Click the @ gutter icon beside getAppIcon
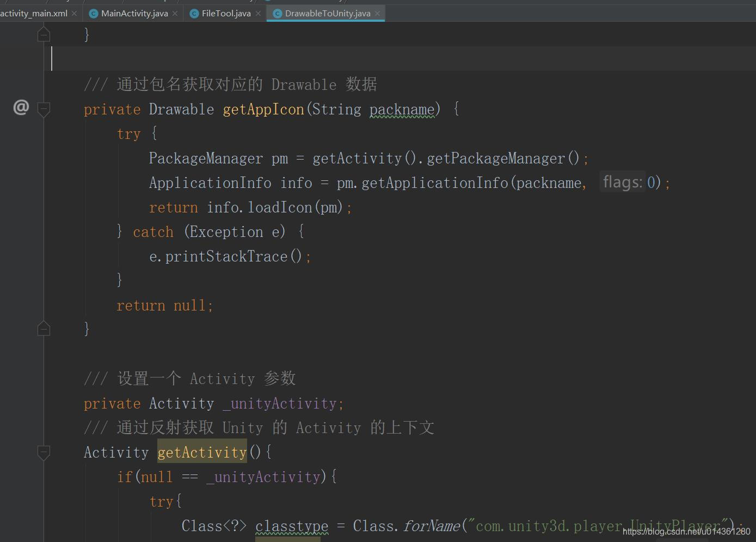This screenshot has height=542, width=756. point(21,107)
